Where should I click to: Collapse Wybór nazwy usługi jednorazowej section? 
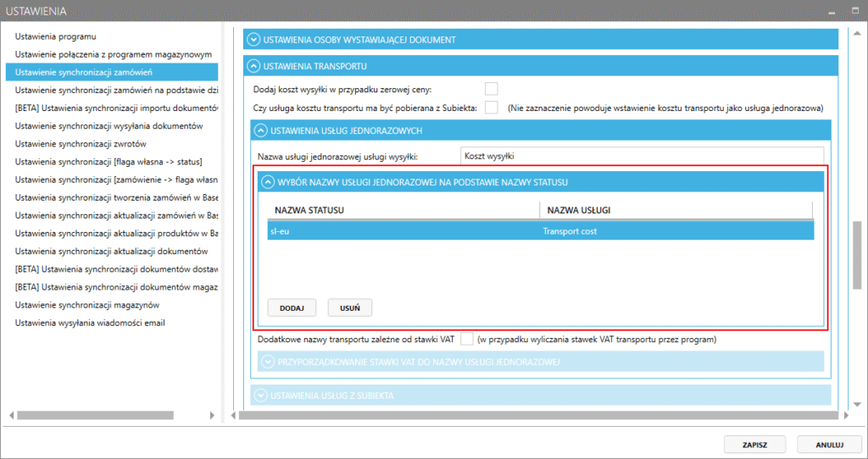click(268, 181)
